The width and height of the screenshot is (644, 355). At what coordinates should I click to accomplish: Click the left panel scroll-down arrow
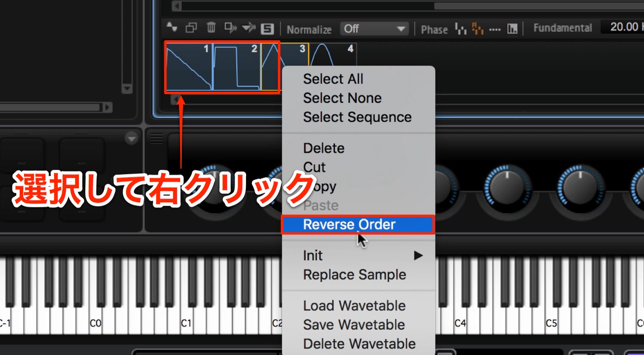click(x=127, y=89)
